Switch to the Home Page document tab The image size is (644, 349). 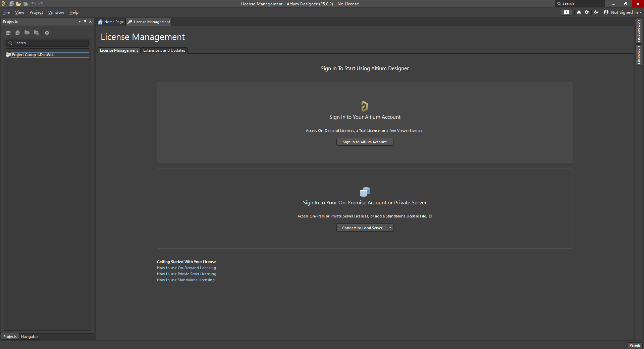coord(111,22)
